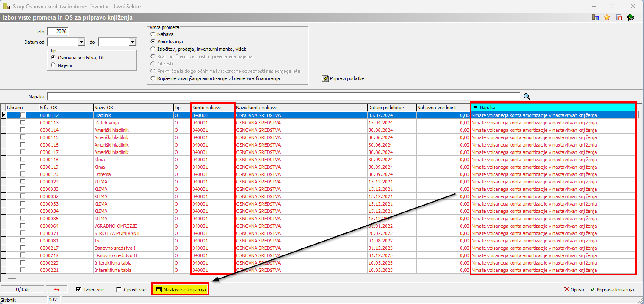Click the Leto year field
The width and height of the screenshot is (644, 304).
tap(58, 31)
